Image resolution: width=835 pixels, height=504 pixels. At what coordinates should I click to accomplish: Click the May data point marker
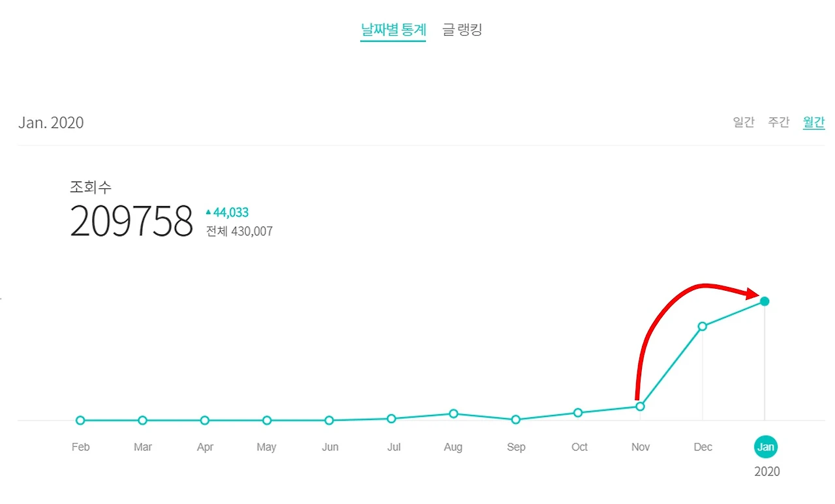click(266, 421)
